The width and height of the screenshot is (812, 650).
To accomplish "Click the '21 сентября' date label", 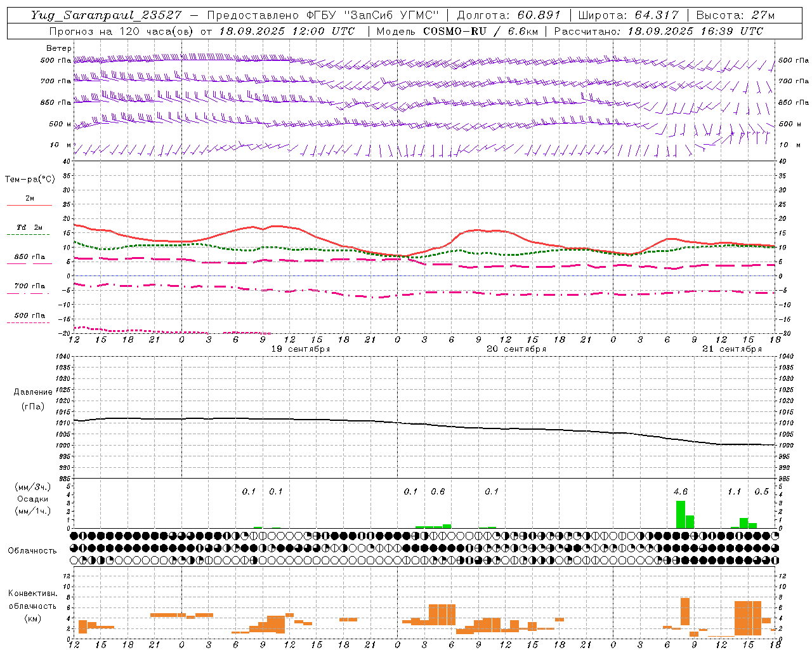I will click(732, 349).
